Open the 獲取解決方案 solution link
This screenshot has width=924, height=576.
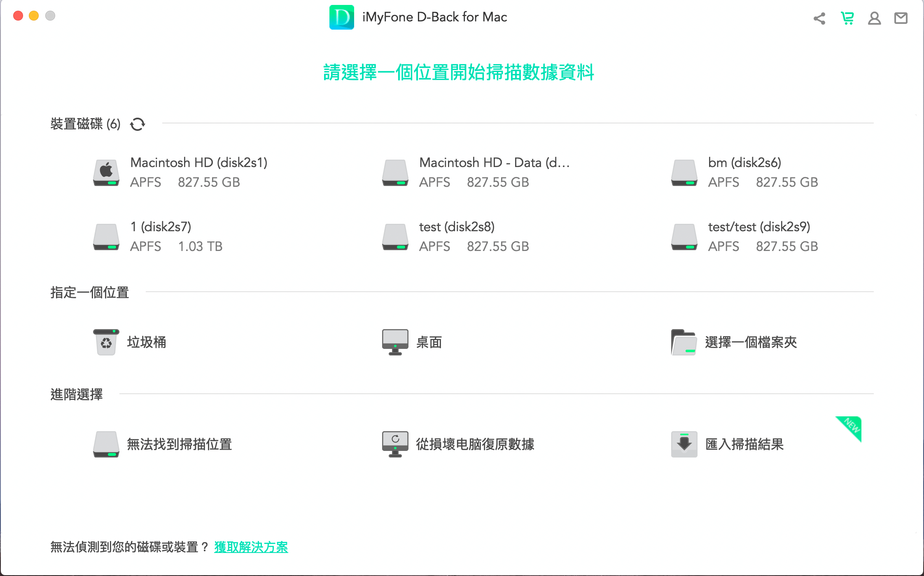point(250,547)
